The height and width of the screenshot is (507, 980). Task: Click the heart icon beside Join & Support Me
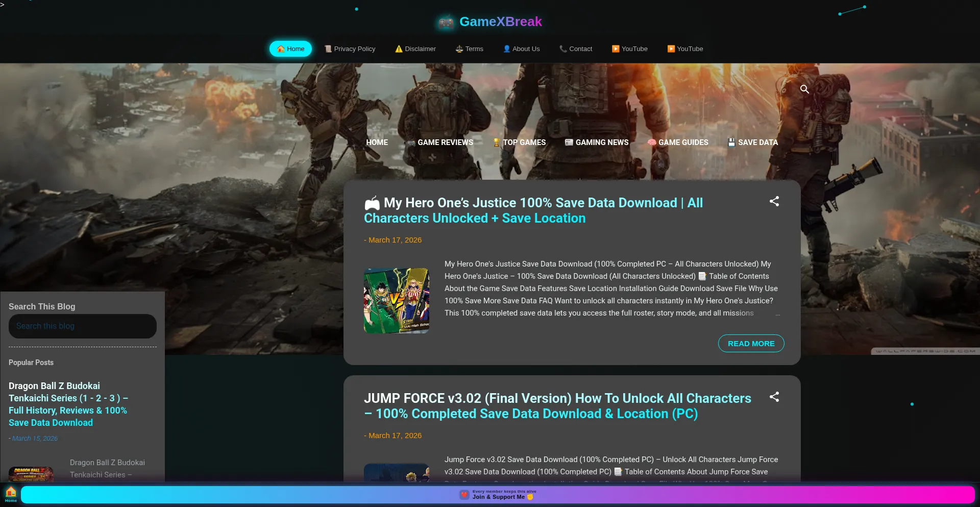[464, 495]
